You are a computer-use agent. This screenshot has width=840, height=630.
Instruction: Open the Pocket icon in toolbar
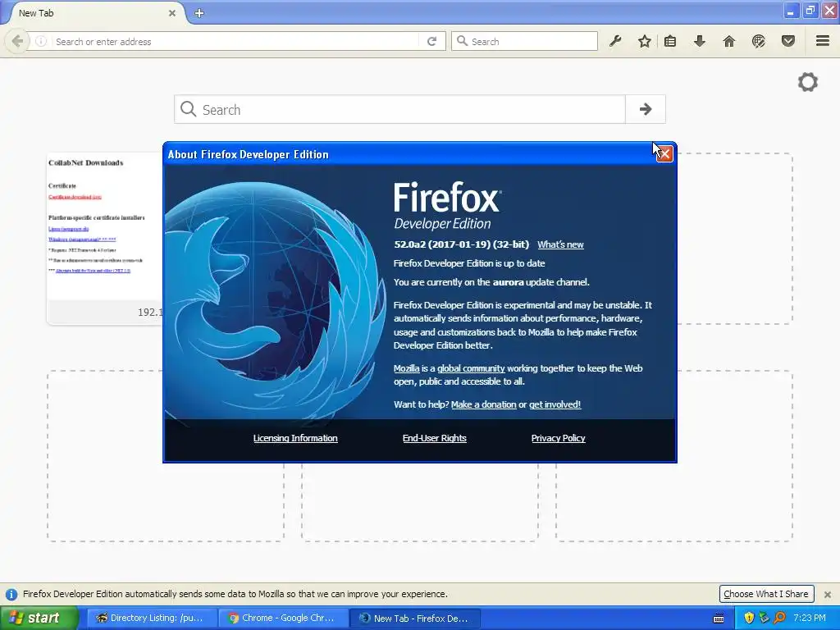[x=788, y=41]
